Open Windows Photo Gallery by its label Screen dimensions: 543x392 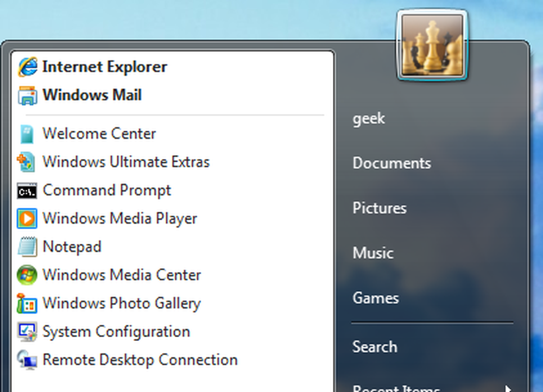pyautogui.click(x=122, y=304)
